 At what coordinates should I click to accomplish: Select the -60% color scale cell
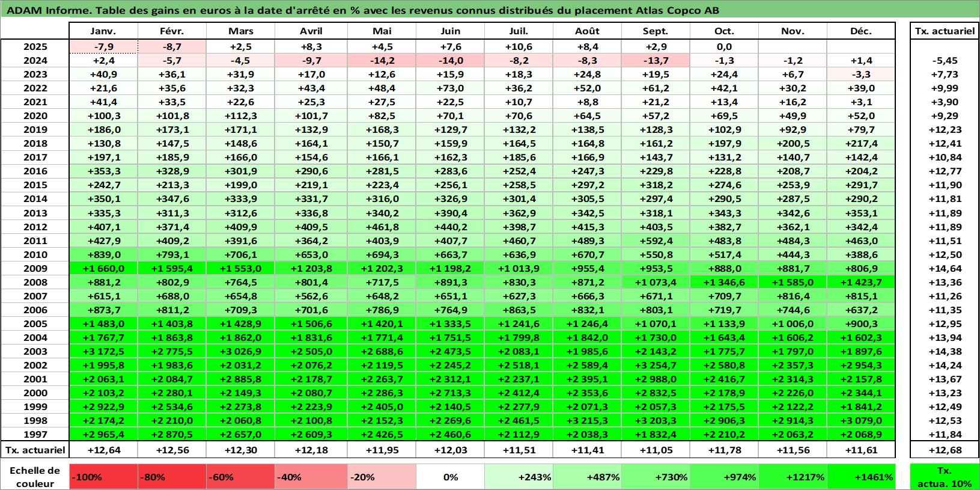click(x=240, y=476)
